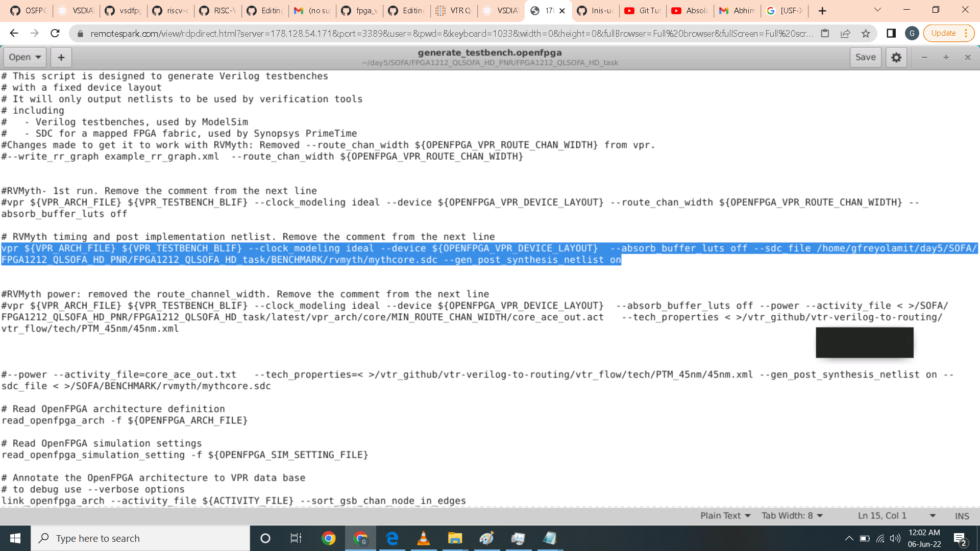Image resolution: width=980 pixels, height=551 pixels.
Task: Open VLC from the taskbar
Action: (423, 538)
